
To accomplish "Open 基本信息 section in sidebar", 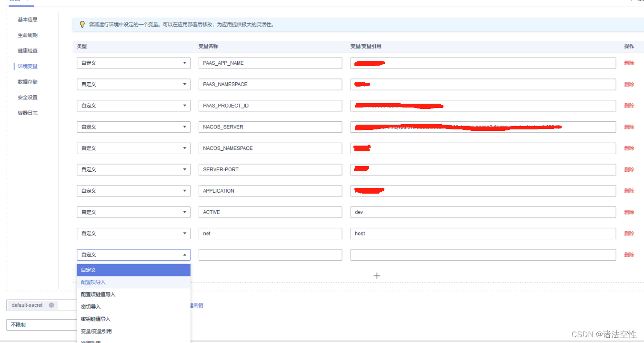I will pos(28,20).
